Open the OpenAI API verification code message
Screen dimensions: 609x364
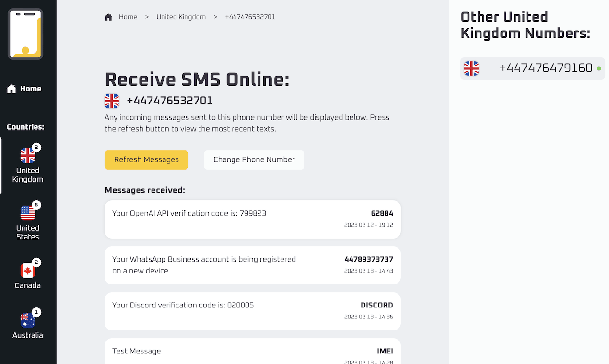pyautogui.click(x=252, y=219)
